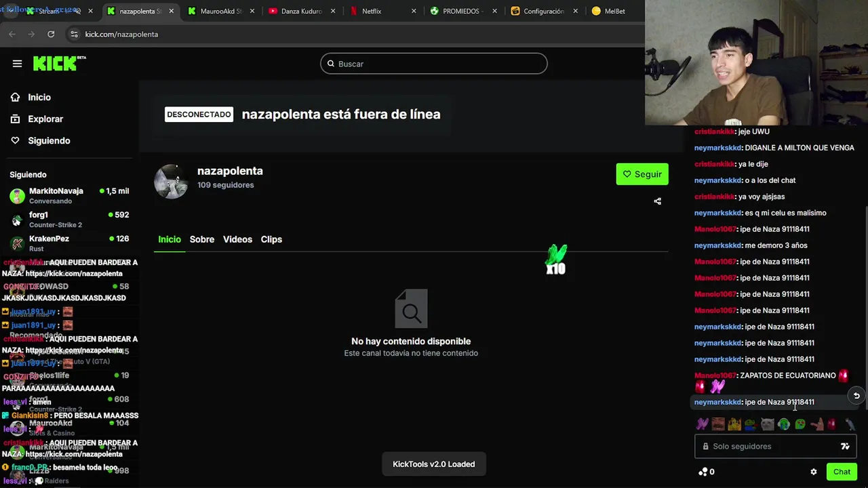Click the browser forward arrow
The width and height of the screenshot is (868, 488).
click(x=31, y=34)
